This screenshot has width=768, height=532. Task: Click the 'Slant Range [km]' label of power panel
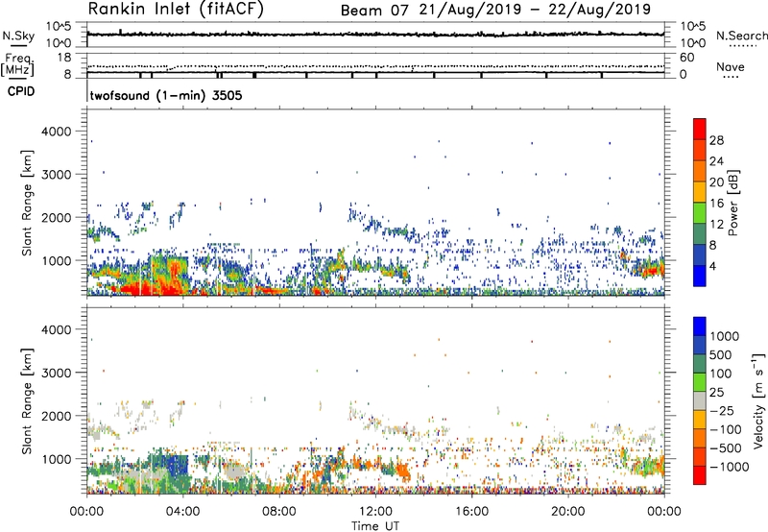click(27, 203)
